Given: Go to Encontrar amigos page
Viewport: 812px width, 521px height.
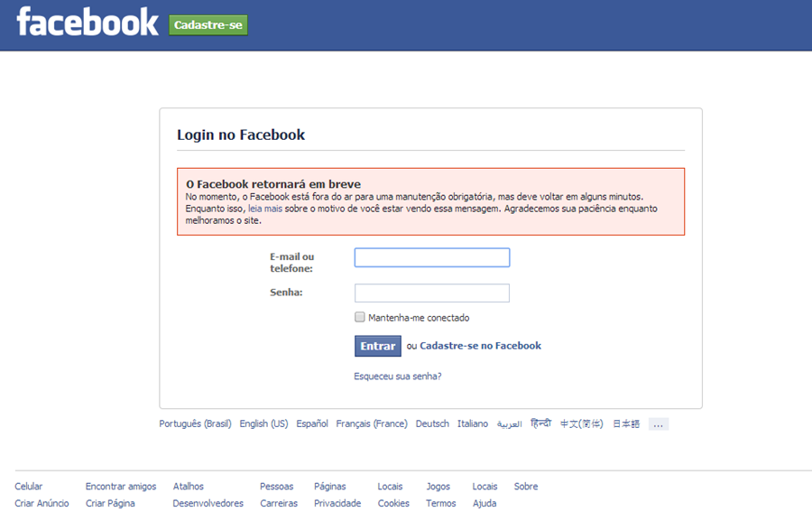Looking at the screenshot, I should (121, 487).
